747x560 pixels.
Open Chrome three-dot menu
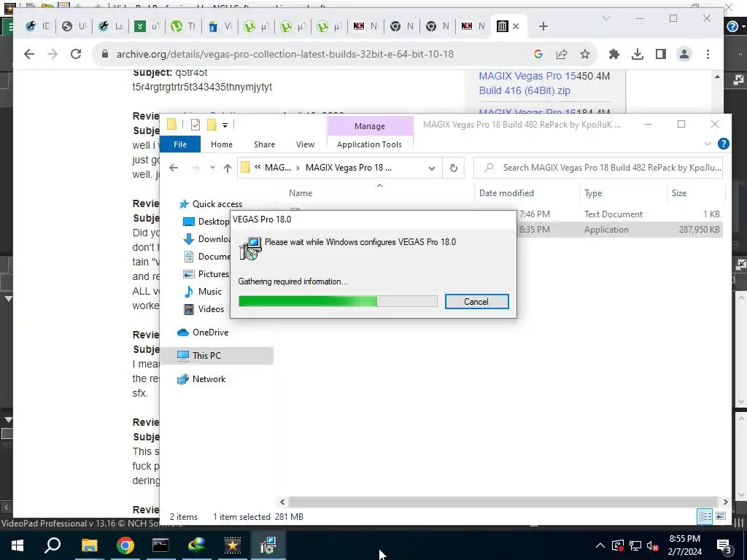708,54
